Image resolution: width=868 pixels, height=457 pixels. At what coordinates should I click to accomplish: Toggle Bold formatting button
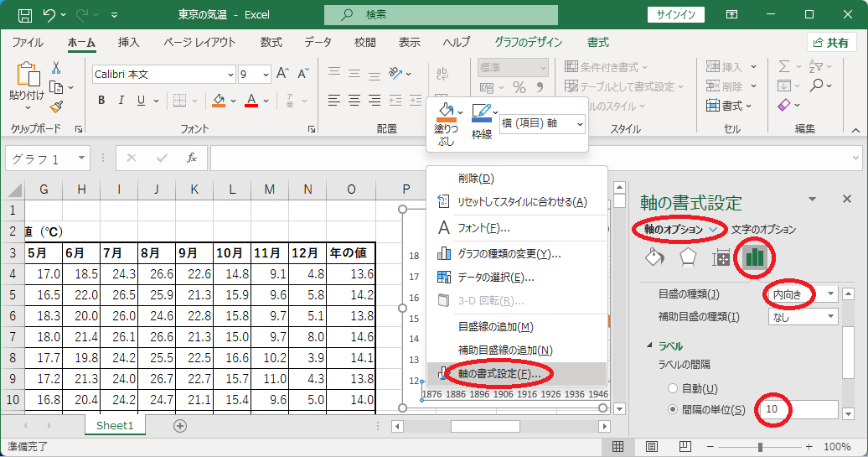(101, 101)
